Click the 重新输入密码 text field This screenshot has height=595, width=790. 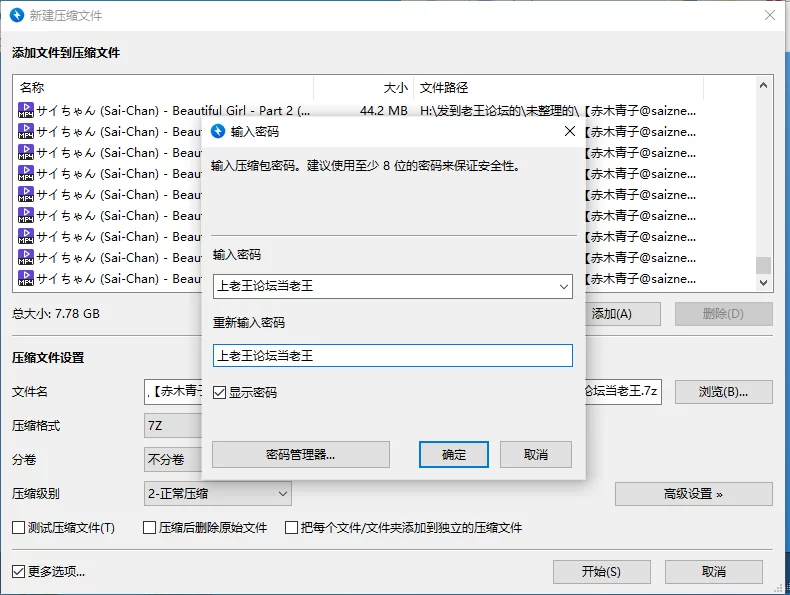point(393,356)
